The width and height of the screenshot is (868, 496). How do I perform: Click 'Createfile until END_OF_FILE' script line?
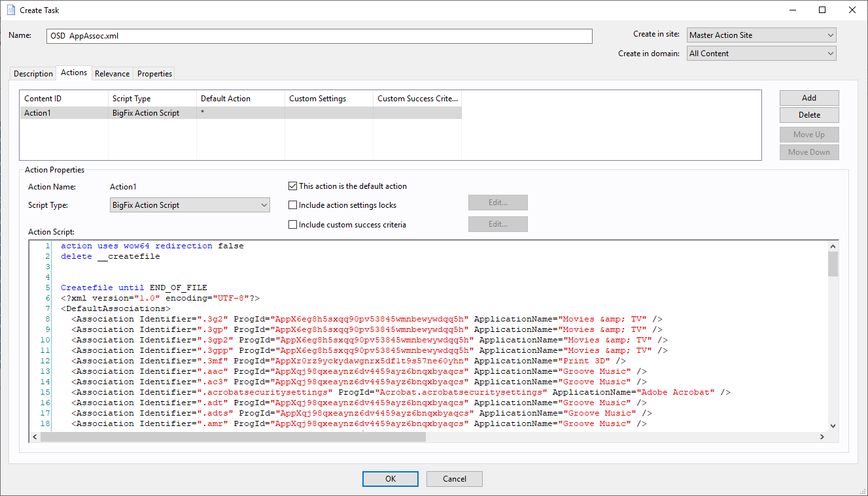coord(133,288)
